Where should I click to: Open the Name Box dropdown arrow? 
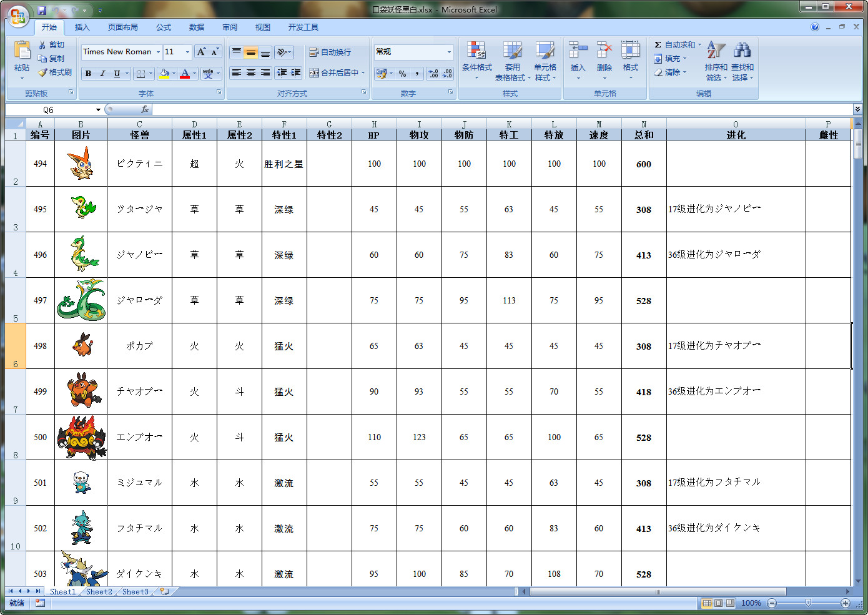pos(98,110)
